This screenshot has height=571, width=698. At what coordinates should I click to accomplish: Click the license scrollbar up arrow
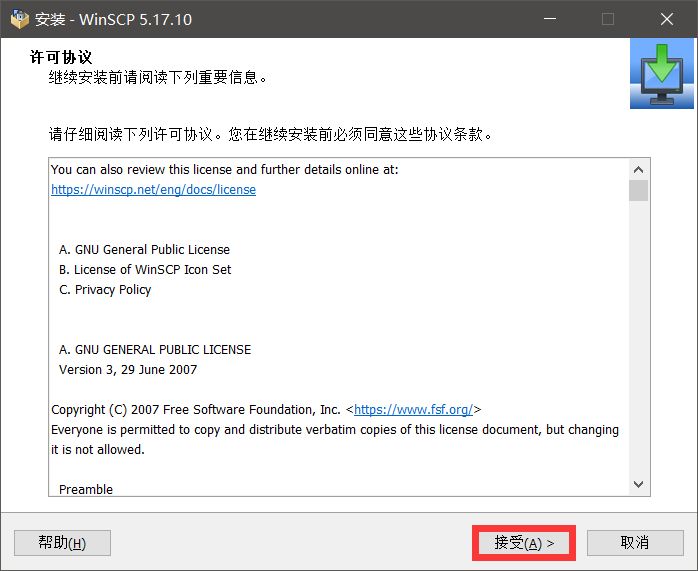tap(638, 170)
